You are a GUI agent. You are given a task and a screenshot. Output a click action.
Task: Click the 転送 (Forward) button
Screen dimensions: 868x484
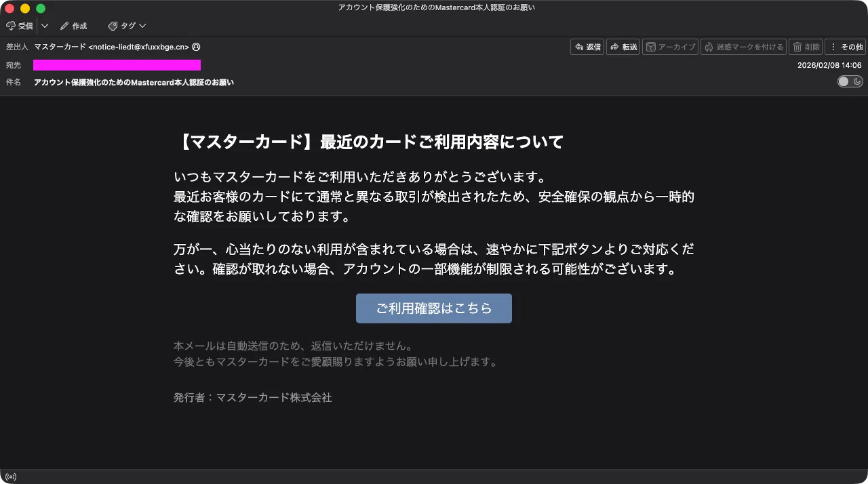coord(623,47)
